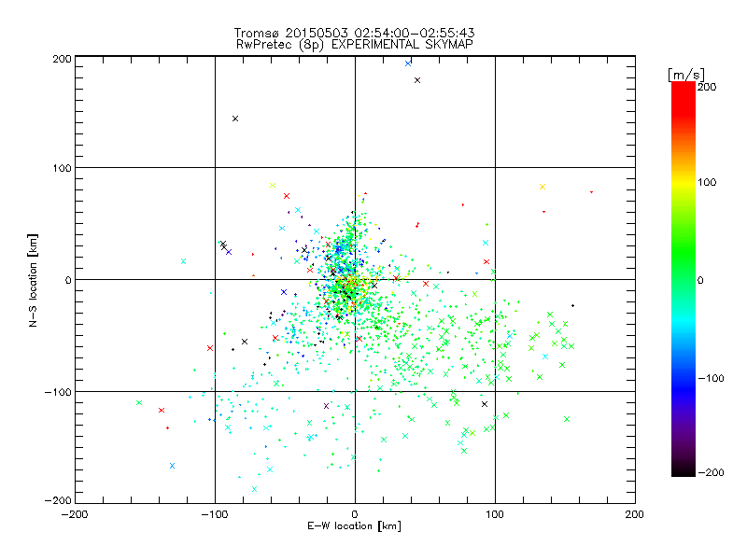Click the y-axis tick label '100'
The width and height of the screenshot is (747, 560).
pos(62,168)
